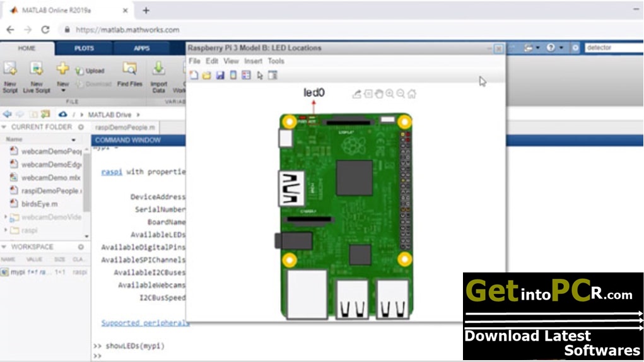Click the led0 label in the figure
644x362 pixels.
(x=314, y=93)
